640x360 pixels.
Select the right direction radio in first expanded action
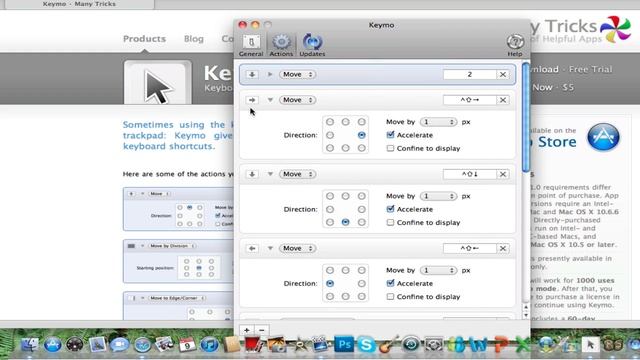tap(361, 135)
